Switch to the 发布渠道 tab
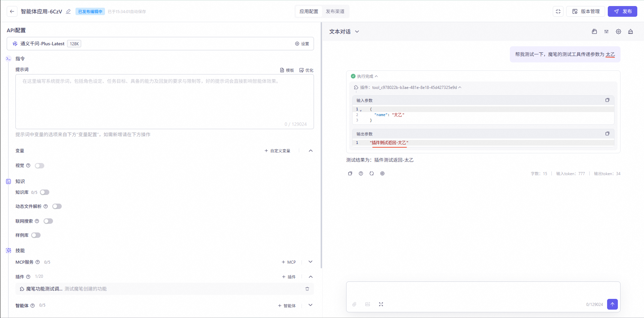 click(335, 11)
